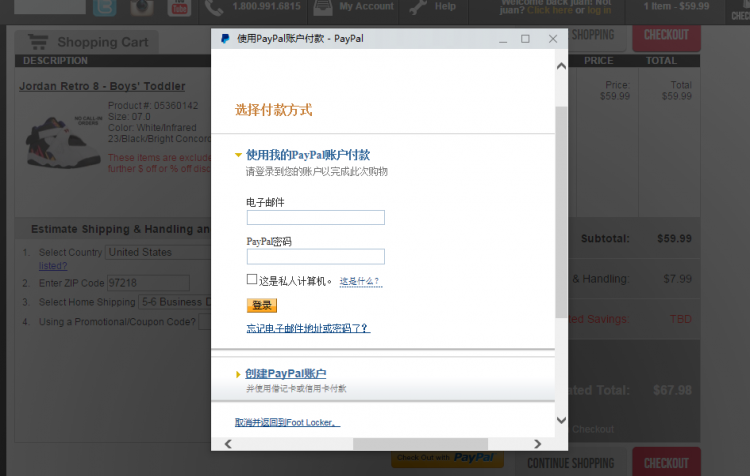Click horizontal scroll right arrow in PayPal window
This screenshot has height=476, width=750.
(x=538, y=444)
